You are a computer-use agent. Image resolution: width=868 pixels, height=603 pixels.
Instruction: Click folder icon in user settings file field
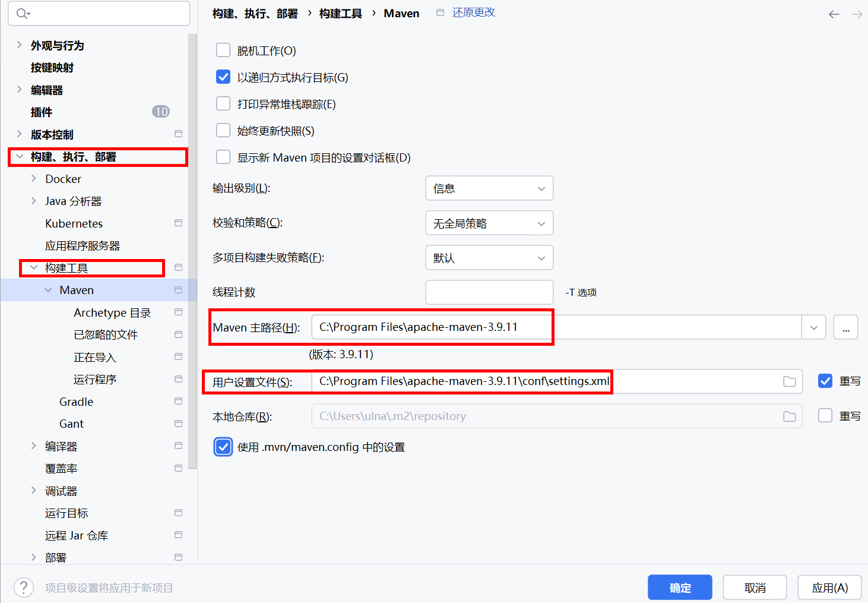click(789, 381)
